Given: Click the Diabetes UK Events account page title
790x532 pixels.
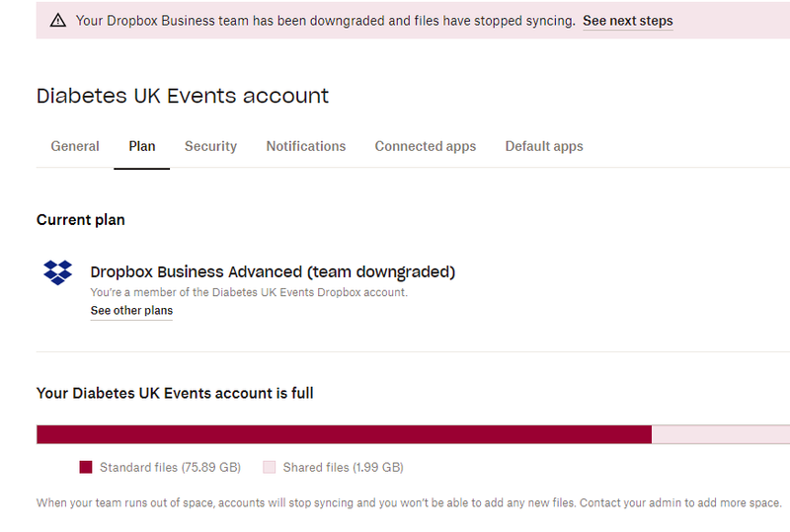Looking at the screenshot, I should click(x=183, y=96).
